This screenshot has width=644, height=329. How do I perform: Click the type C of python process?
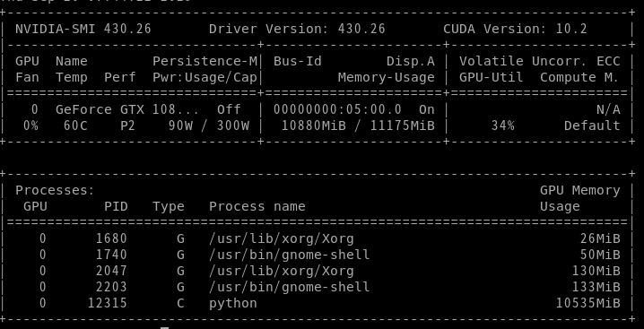tap(180, 303)
